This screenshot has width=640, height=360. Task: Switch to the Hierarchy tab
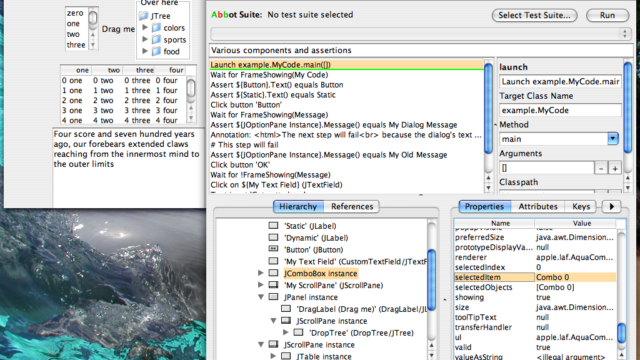tap(298, 207)
